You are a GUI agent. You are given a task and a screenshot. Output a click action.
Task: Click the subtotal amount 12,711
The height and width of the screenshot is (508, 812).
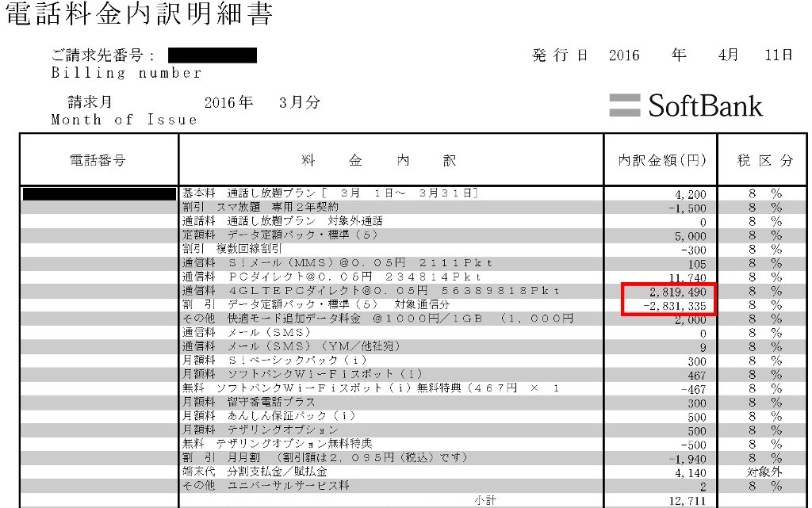pyautogui.click(x=688, y=502)
